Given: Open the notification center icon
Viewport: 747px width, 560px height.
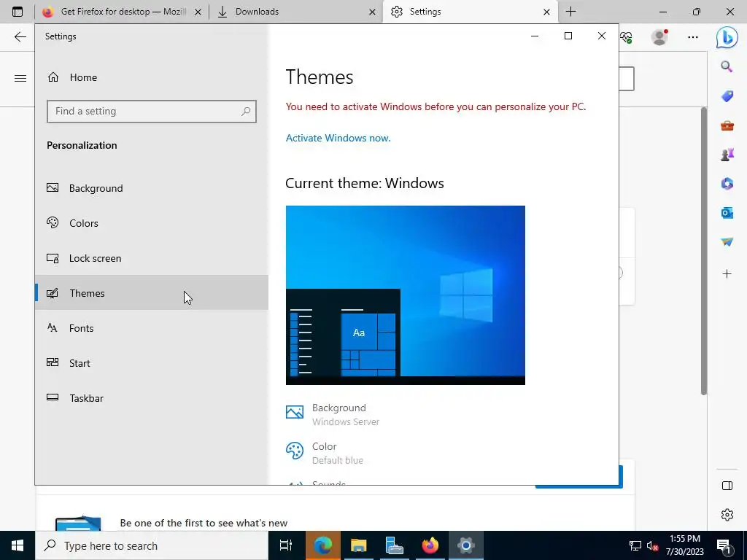Looking at the screenshot, I should point(724,545).
